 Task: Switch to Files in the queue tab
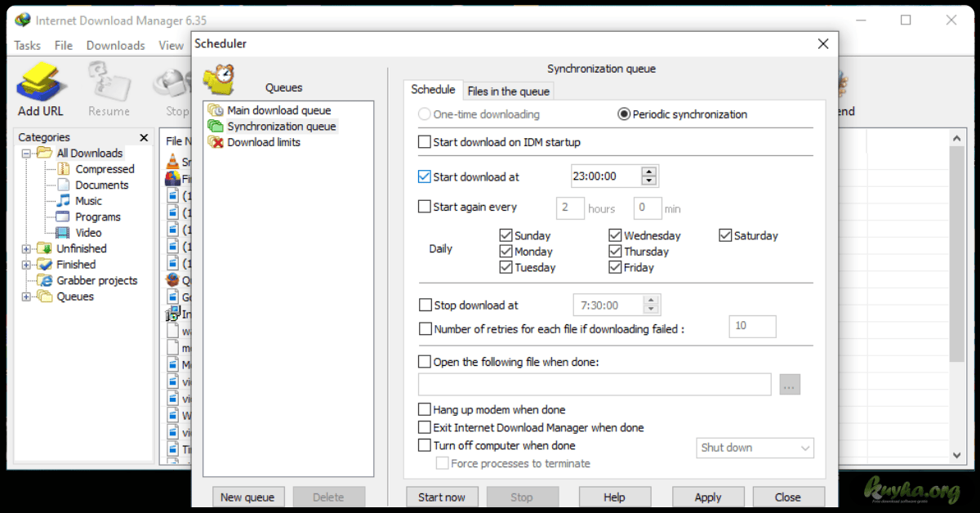(509, 91)
